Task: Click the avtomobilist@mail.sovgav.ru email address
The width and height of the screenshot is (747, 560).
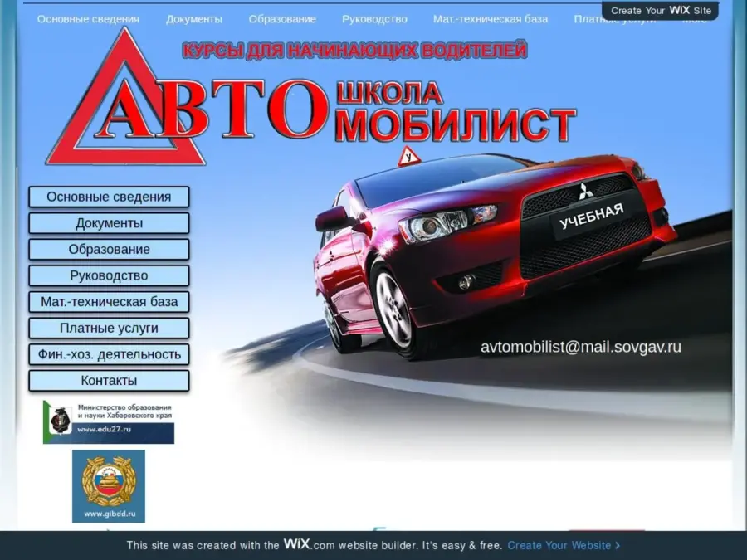Action: coord(581,347)
